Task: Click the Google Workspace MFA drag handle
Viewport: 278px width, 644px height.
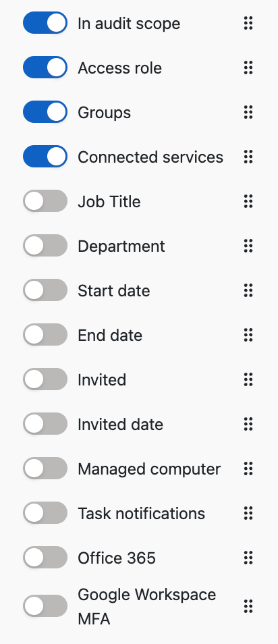Action: 248,606
